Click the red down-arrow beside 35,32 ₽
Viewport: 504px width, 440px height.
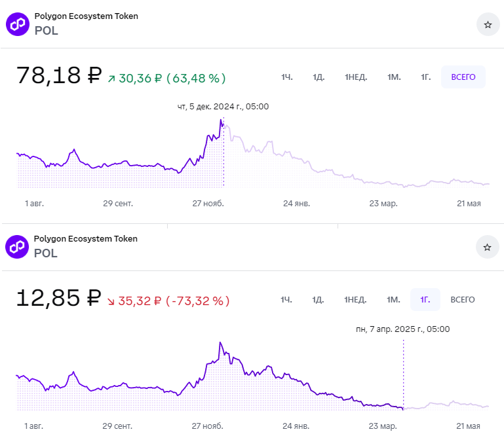pos(111,301)
